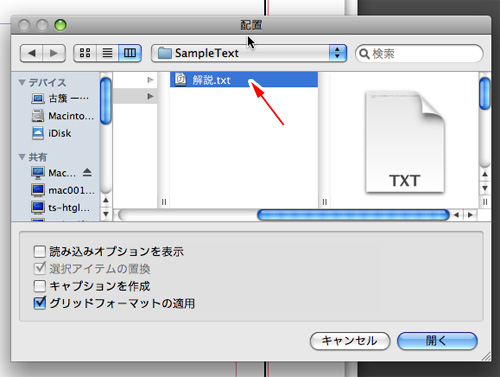The image size is (500, 377).
Task: Expand the highlighted second row arrow
Action: click(x=150, y=96)
